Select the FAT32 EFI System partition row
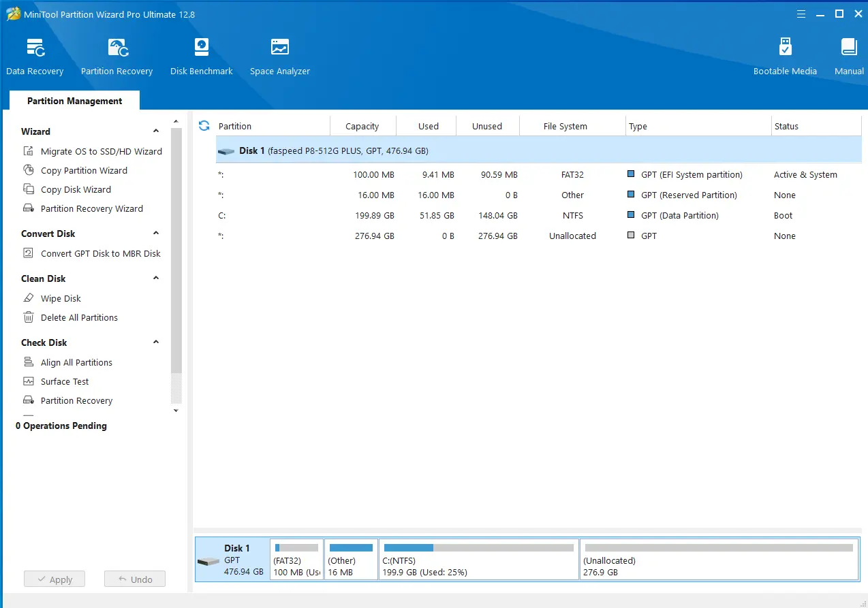Screen dimensions: 868x608 (539, 174)
